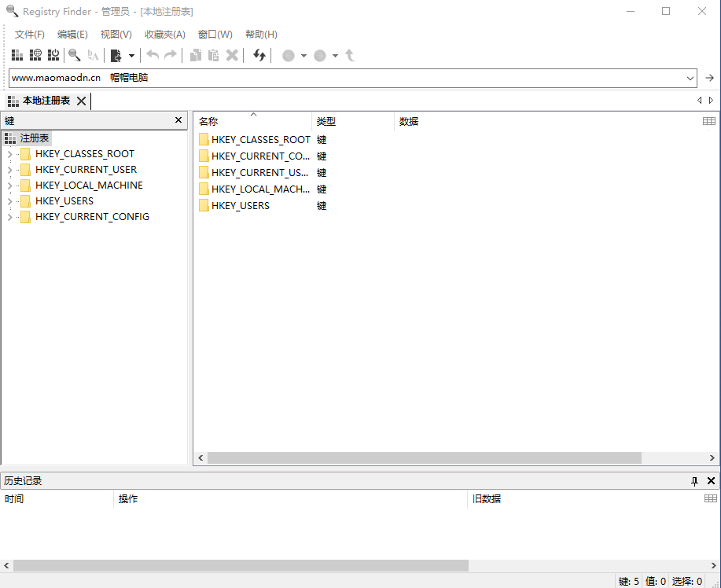721x588 pixels.
Task: Click the go button right of address bar
Action: pos(709,78)
